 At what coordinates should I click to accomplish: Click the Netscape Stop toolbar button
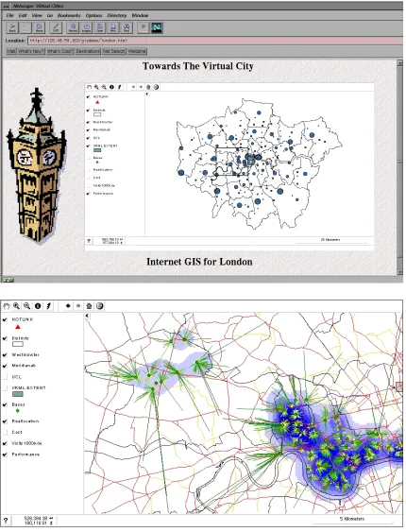(x=144, y=27)
